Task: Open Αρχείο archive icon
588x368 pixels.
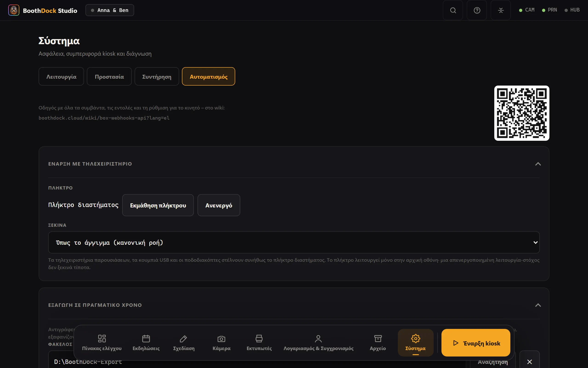Action: [378, 342]
